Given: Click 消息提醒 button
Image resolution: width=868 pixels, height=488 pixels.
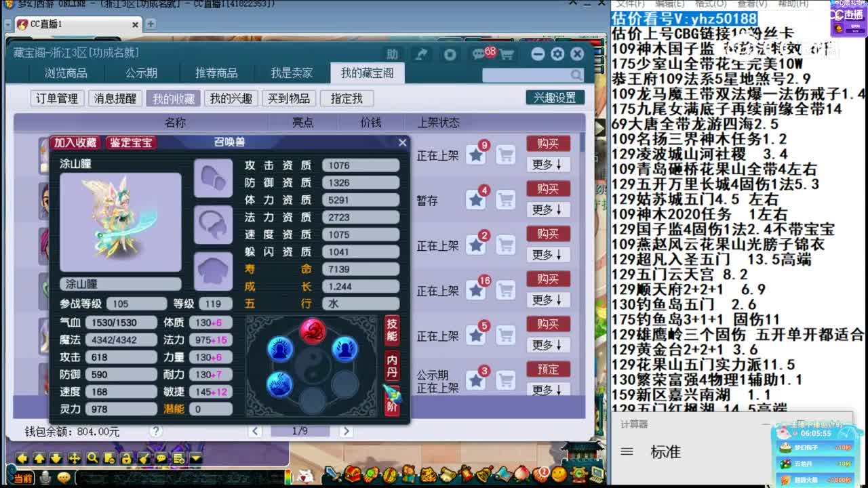Looking at the screenshot, I should (x=115, y=98).
